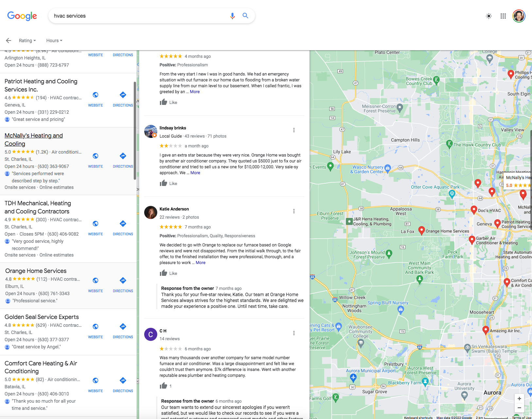Open the Google account avatar
532x419 pixels.
coord(519,16)
